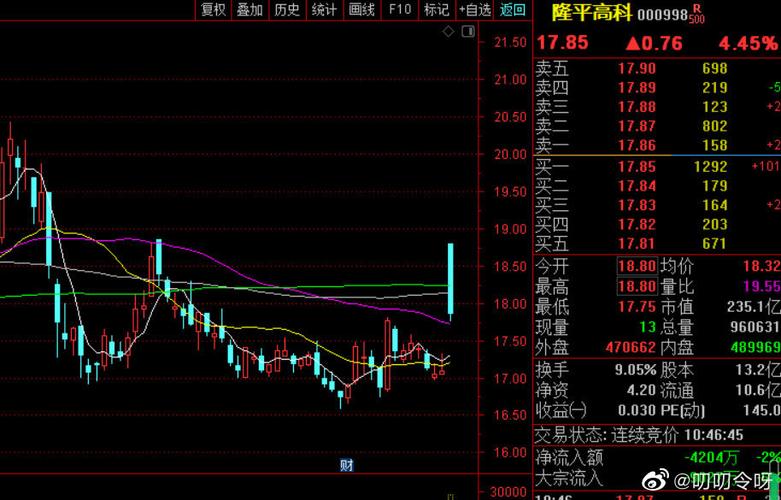This screenshot has width=781, height=500.
Task: Select stock name 隆平高科
Action: click(592, 12)
